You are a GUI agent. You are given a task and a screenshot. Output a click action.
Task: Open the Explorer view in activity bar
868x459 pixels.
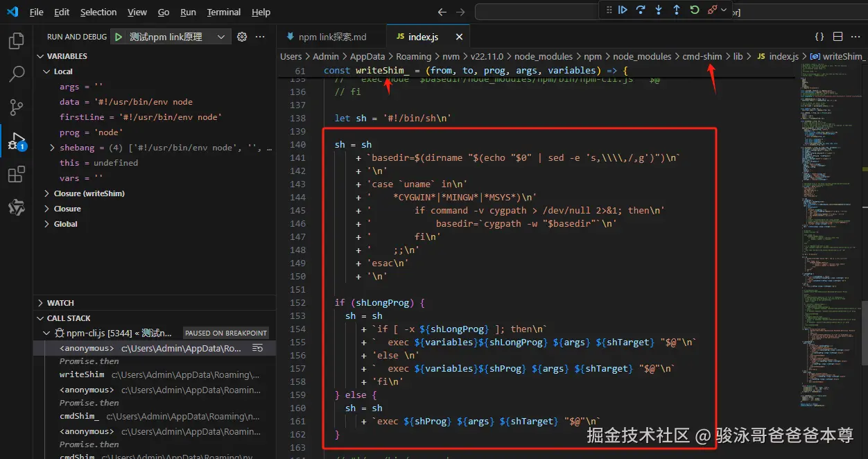(17, 42)
